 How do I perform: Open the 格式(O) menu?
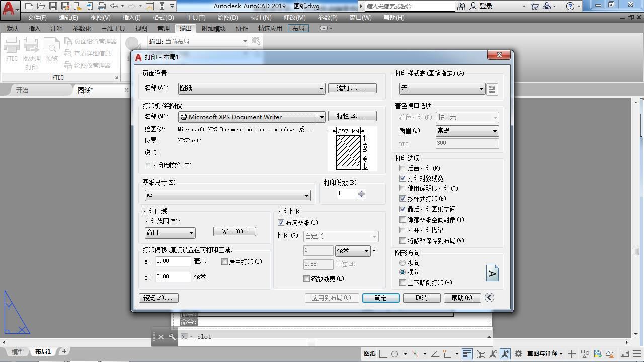[x=163, y=18]
